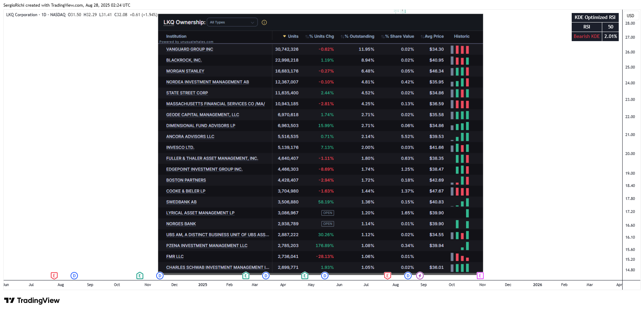Click the pink E earnings marker
Viewport: 644px width, 311px height.
tap(480, 276)
